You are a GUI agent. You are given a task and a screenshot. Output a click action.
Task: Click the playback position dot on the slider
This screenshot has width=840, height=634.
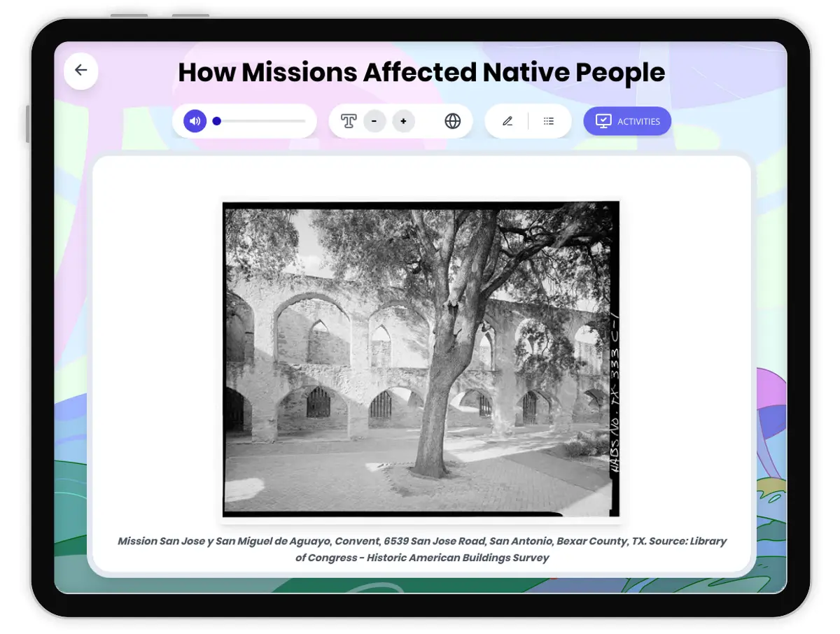pyautogui.click(x=217, y=120)
